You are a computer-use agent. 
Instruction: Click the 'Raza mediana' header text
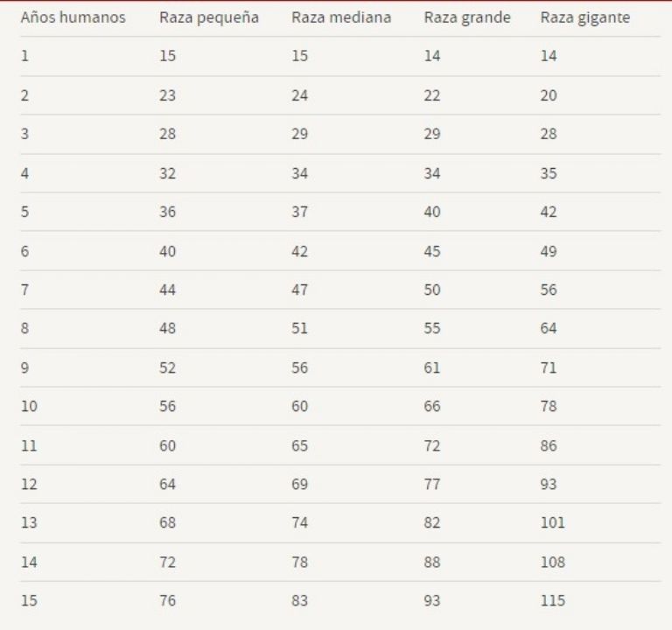point(341,17)
